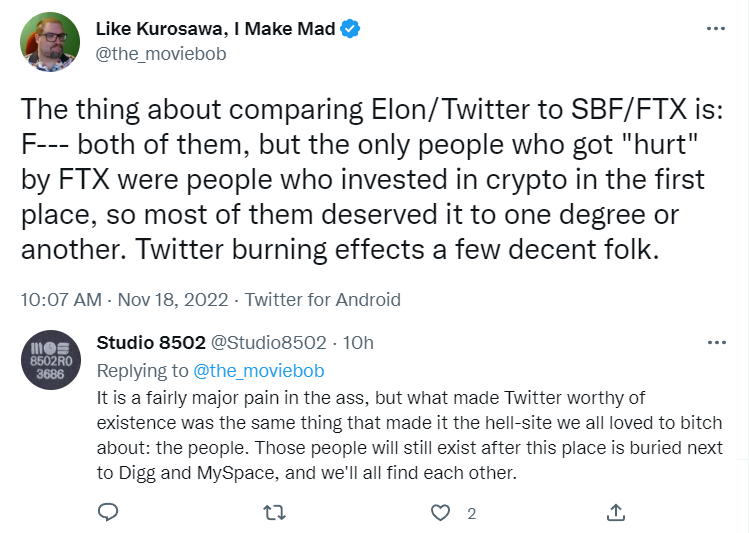Open MovieBob's profile picture
This screenshot has width=749, height=533.
coord(50,42)
